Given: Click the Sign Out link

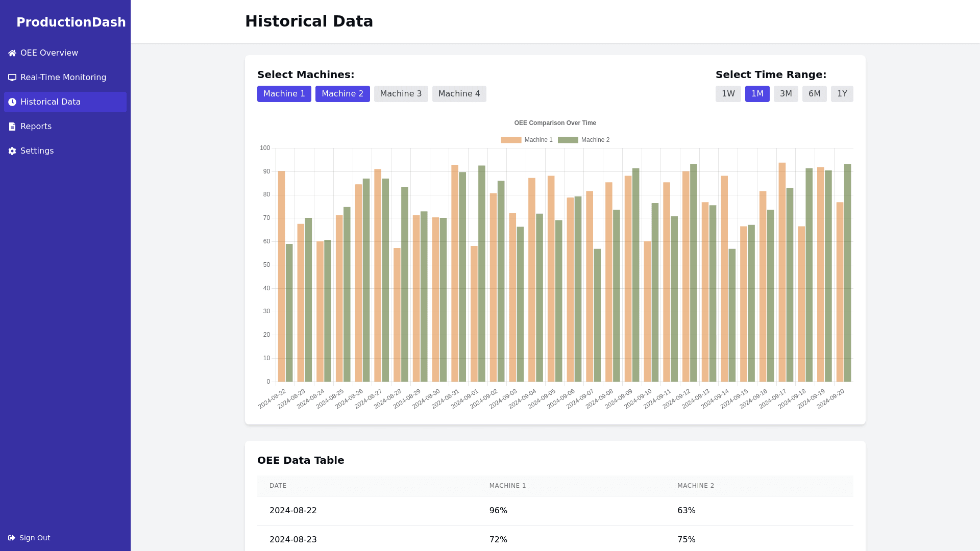Looking at the screenshot, I should (x=34, y=538).
